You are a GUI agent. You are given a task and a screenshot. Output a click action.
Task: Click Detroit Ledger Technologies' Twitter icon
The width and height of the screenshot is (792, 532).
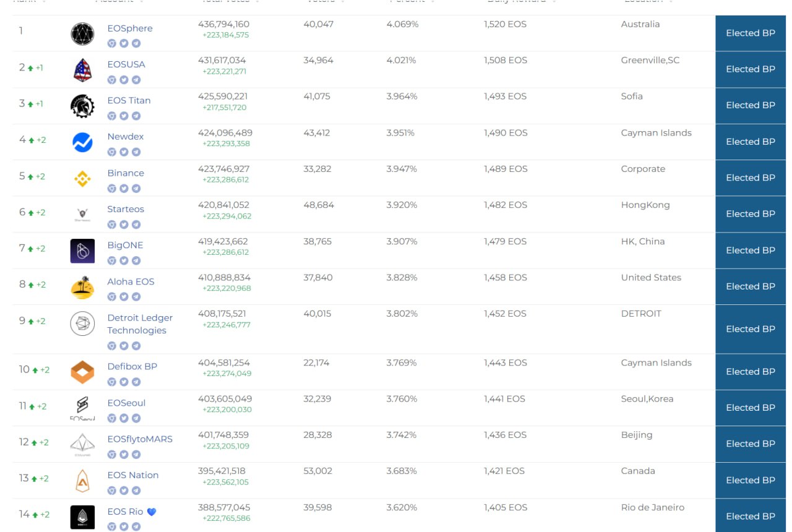(124, 346)
